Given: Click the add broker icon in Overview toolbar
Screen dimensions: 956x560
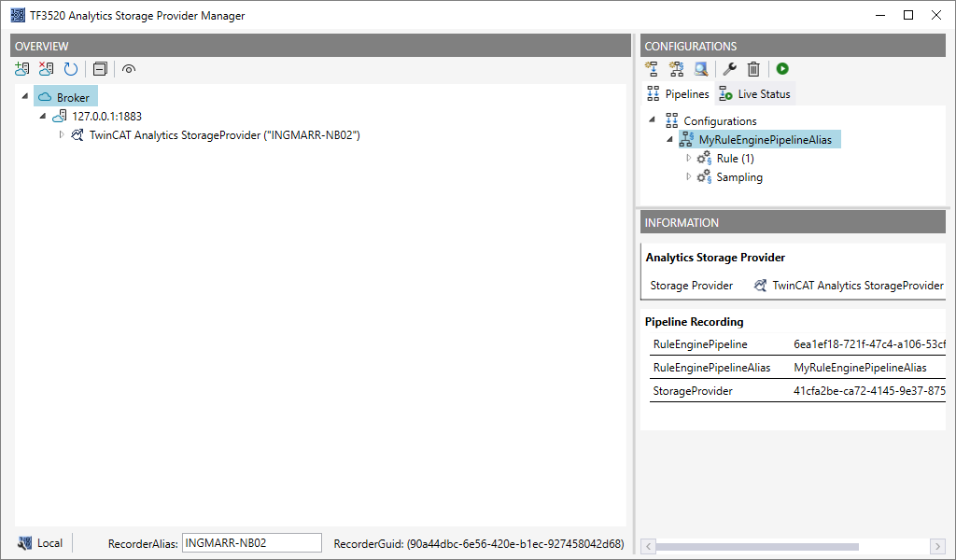Looking at the screenshot, I should (22, 69).
